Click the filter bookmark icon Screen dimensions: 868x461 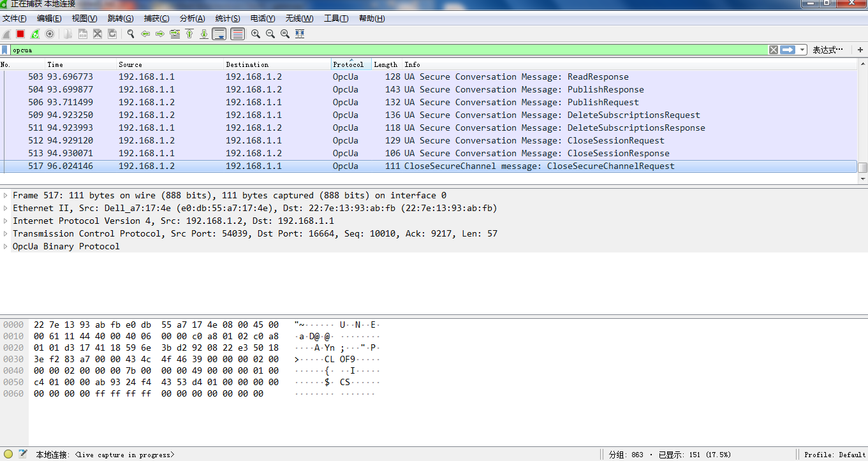[x=5, y=50]
